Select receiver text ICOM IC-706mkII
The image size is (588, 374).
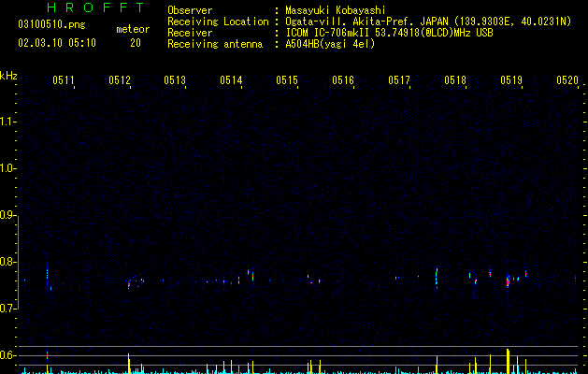[328, 33]
